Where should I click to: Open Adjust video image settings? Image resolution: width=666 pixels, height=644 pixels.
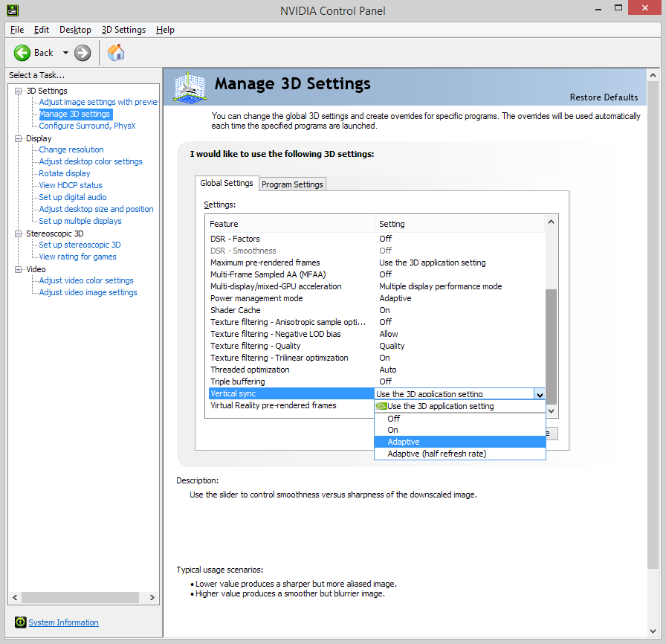(x=88, y=292)
